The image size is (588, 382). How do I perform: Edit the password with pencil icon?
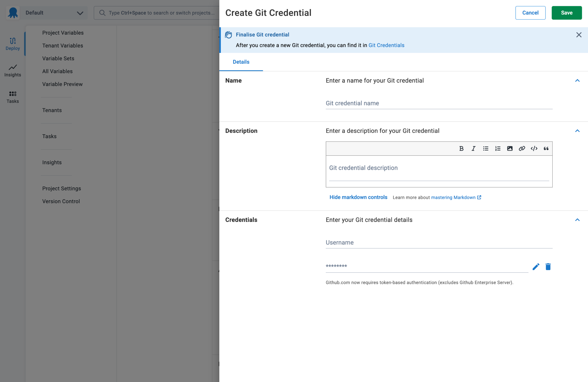[x=536, y=267]
